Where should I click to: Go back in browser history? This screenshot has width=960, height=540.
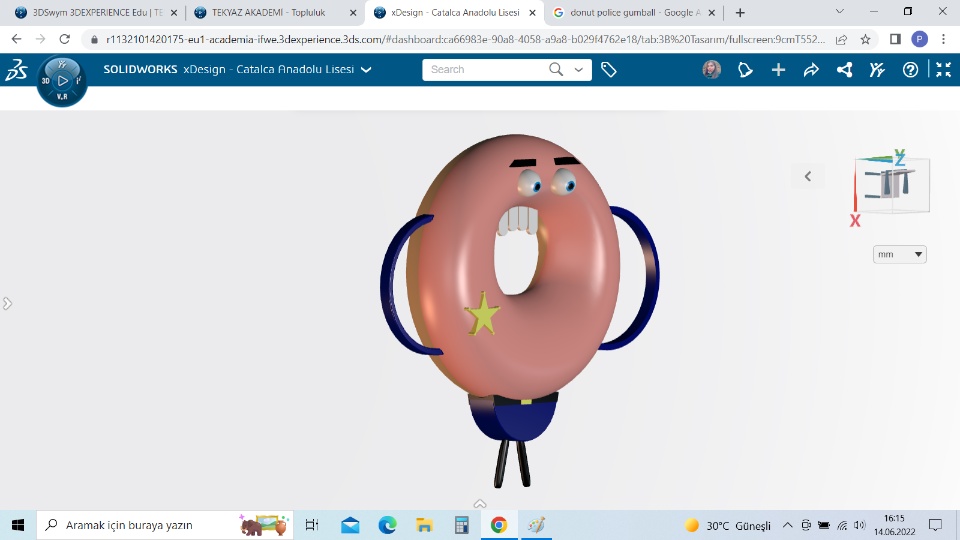[x=17, y=39]
